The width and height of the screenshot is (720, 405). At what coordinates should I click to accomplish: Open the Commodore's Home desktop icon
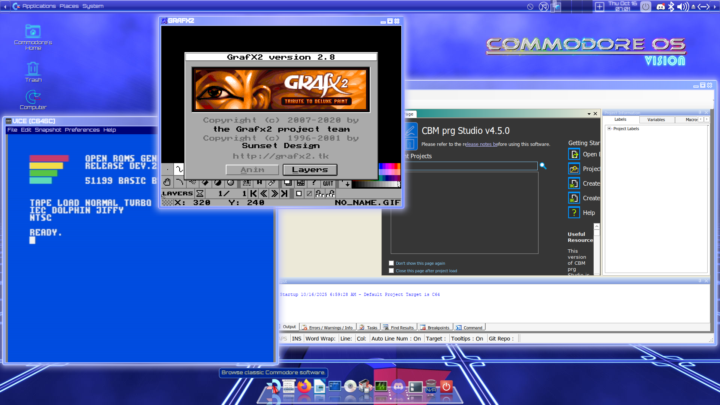coord(33,37)
